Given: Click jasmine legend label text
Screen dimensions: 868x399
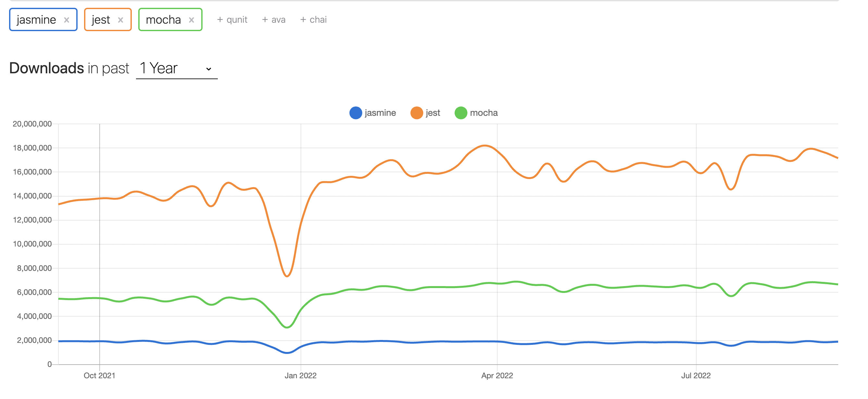Looking at the screenshot, I should coord(380,113).
